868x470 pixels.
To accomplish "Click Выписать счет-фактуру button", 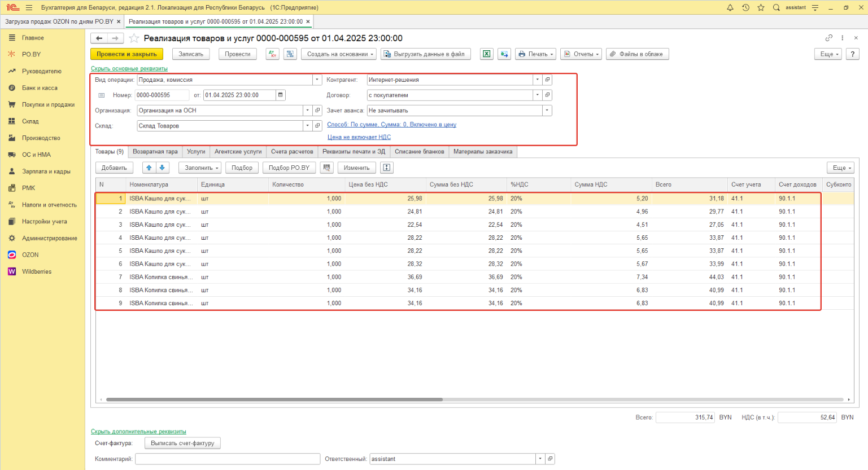I will (x=182, y=443).
